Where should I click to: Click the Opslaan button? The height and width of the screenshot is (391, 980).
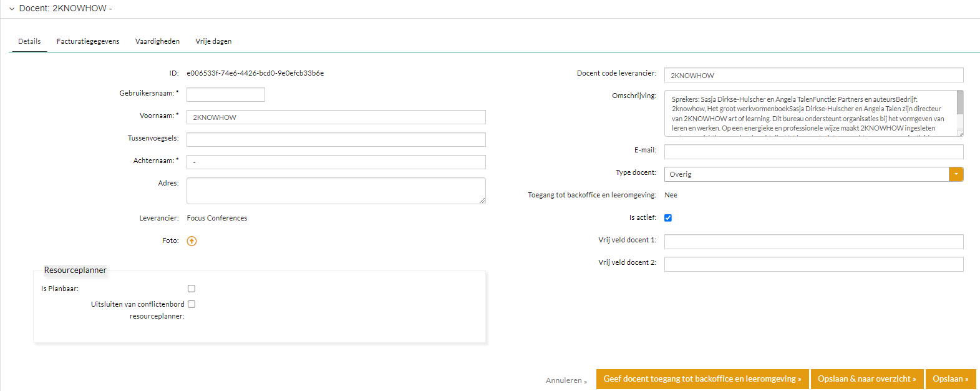[x=950, y=379]
